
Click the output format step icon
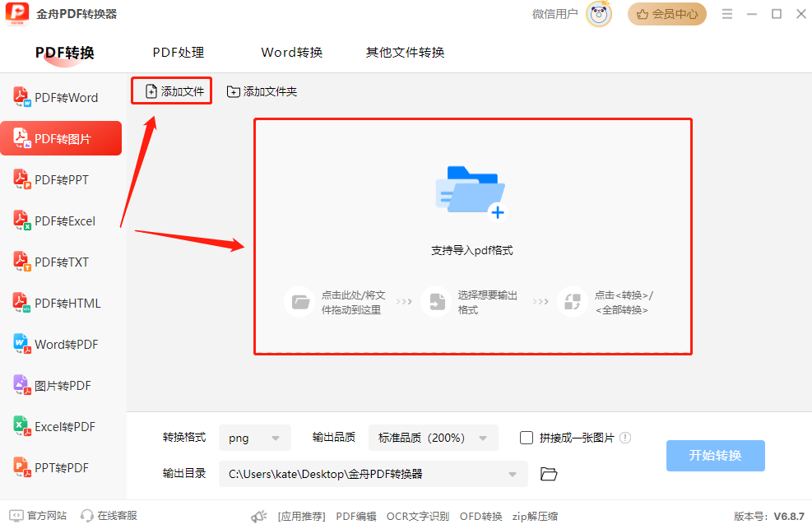[437, 302]
